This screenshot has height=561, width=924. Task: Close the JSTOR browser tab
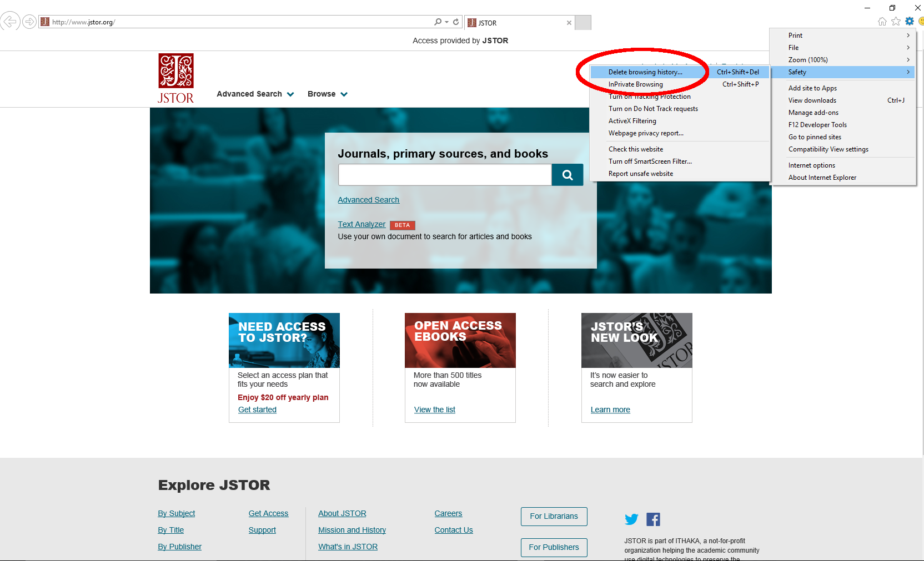tap(569, 23)
